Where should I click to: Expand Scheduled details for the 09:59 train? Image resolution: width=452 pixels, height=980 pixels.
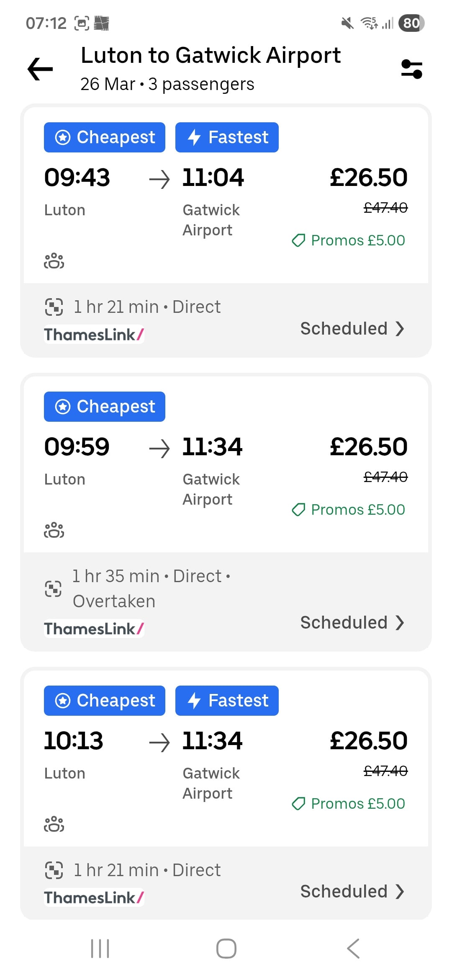[x=352, y=623]
